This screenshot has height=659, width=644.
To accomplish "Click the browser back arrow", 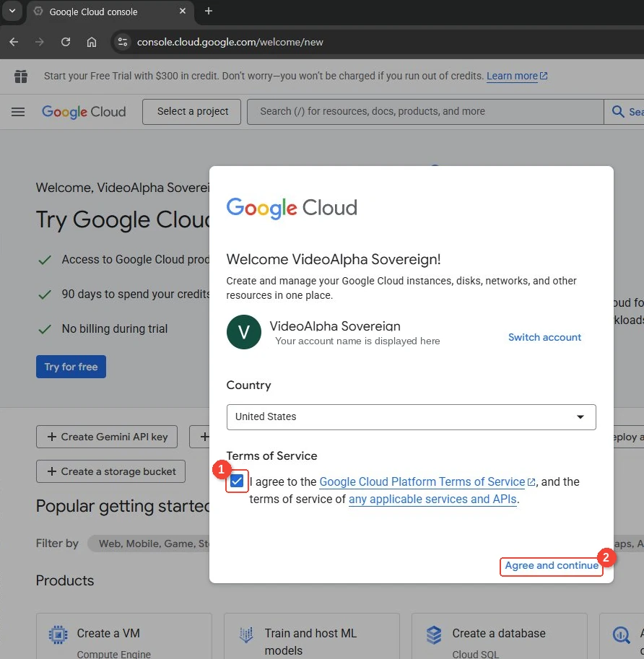I will tap(14, 42).
